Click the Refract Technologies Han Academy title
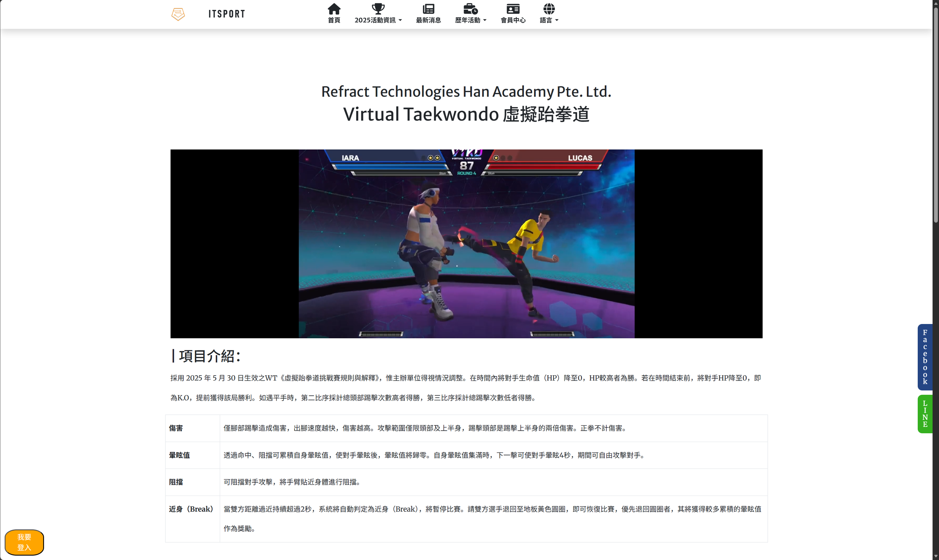 [x=466, y=92]
